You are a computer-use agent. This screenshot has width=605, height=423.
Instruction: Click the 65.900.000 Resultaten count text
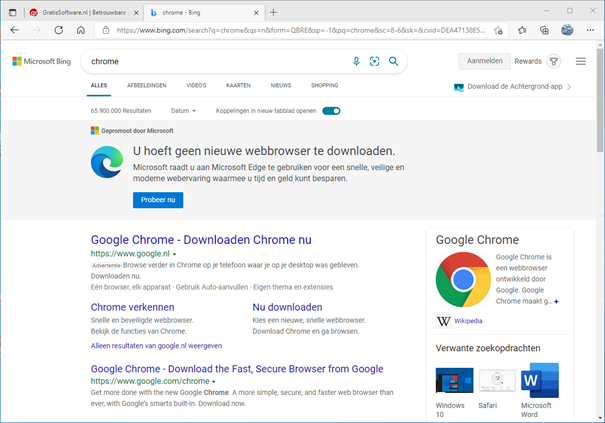[x=121, y=111]
